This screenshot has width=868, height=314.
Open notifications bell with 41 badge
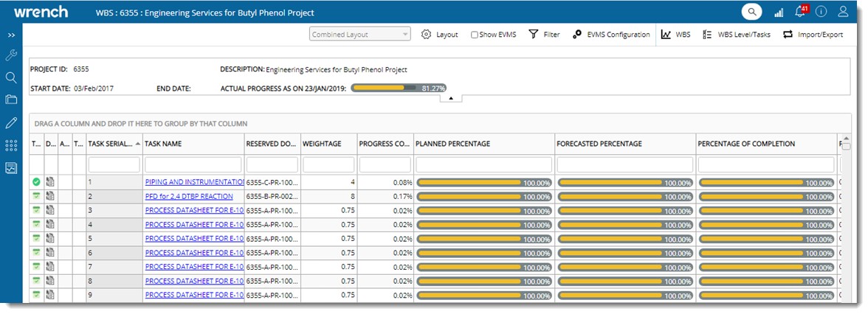800,12
